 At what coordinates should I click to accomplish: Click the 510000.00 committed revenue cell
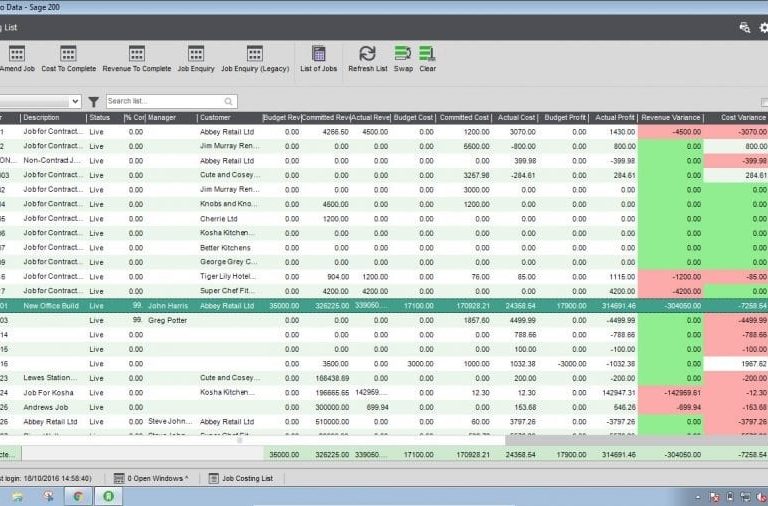pyautogui.click(x=332, y=422)
